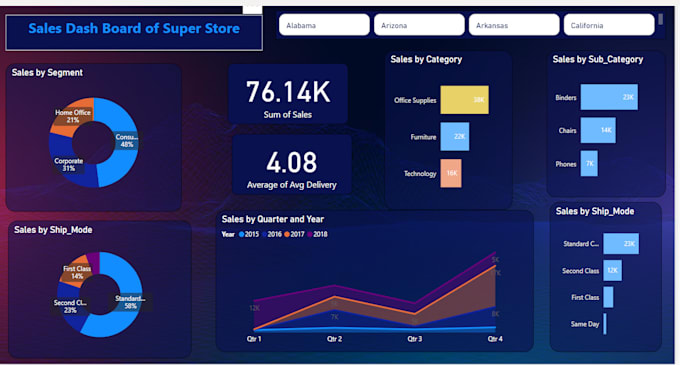Click the Binders sub-category label
Viewport: 680px width, 365px height.
566,98
